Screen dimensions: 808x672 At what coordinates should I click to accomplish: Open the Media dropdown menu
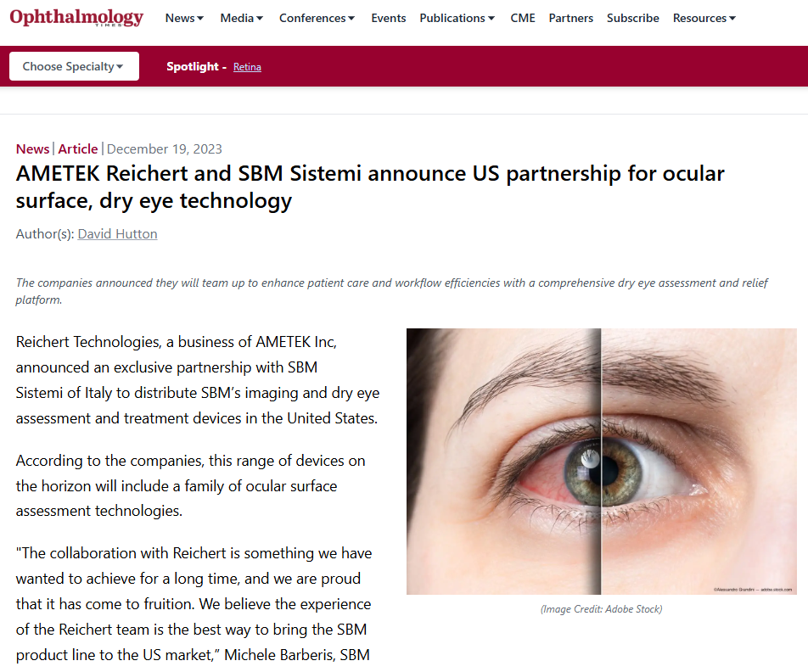pyautogui.click(x=242, y=18)
